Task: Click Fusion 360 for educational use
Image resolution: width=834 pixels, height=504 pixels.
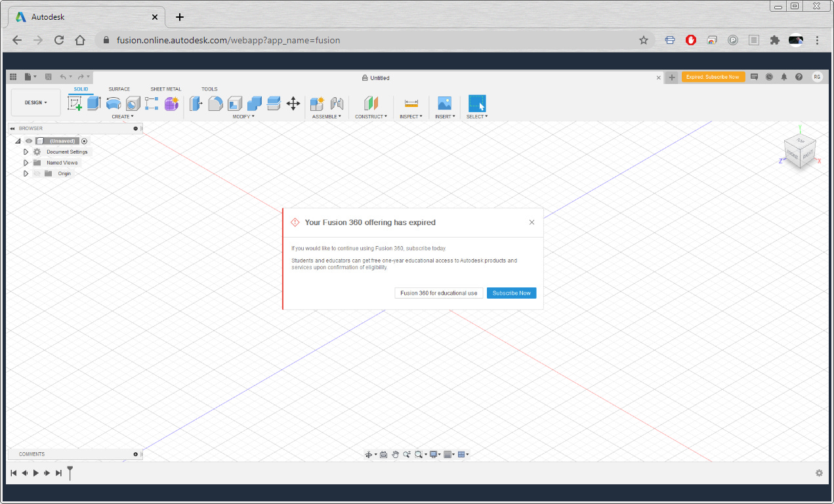Action: [439, 293]
